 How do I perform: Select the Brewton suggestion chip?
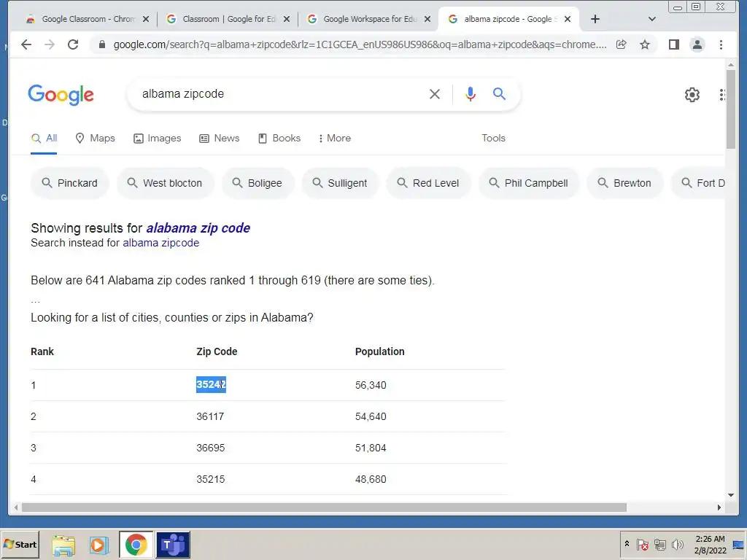tap(625, 183)
